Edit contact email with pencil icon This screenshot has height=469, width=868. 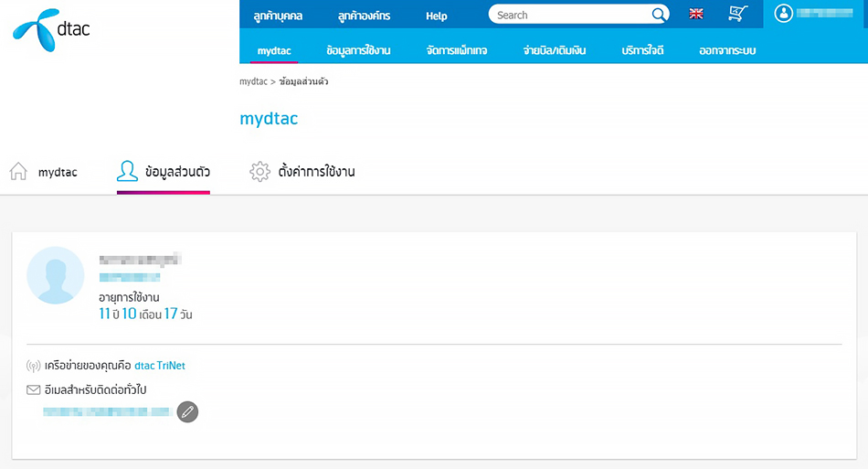[x=187, y=411]
